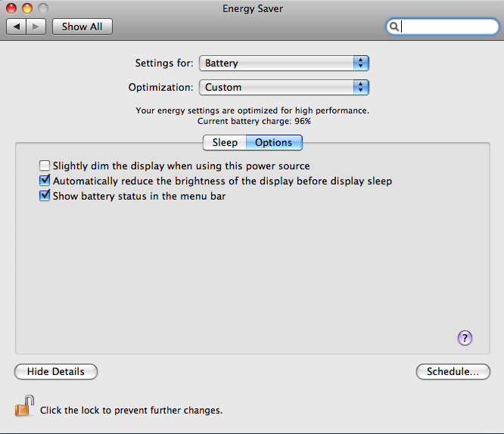
Task: Click the lock icon to prevent changes
Action: click(x=24, y=406)
